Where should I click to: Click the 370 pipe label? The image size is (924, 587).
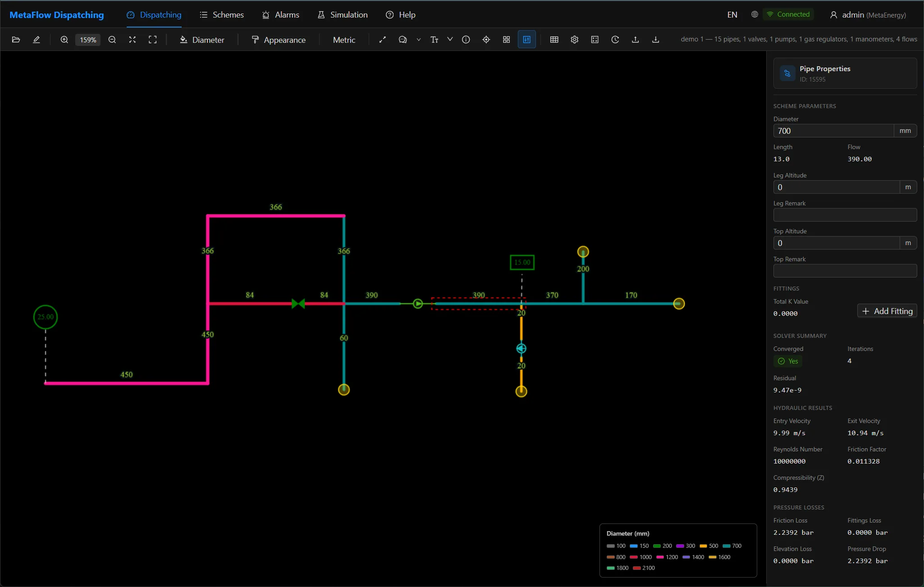[552, 295]
